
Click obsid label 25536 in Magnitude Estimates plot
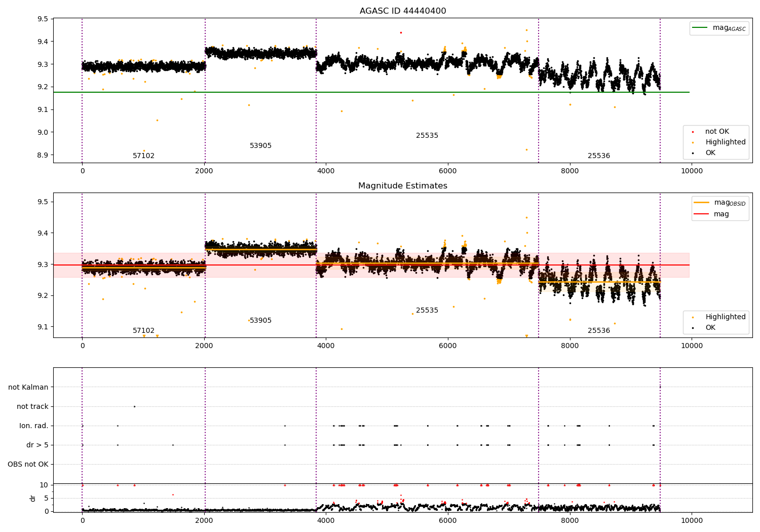pyautogui.click(x=599, y=331)
